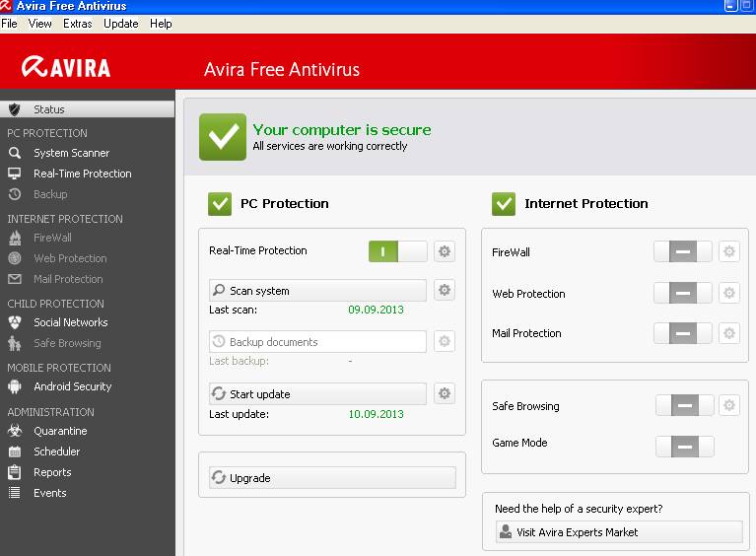
Task: Open FireWall settings gear
Action: point(729,251)
